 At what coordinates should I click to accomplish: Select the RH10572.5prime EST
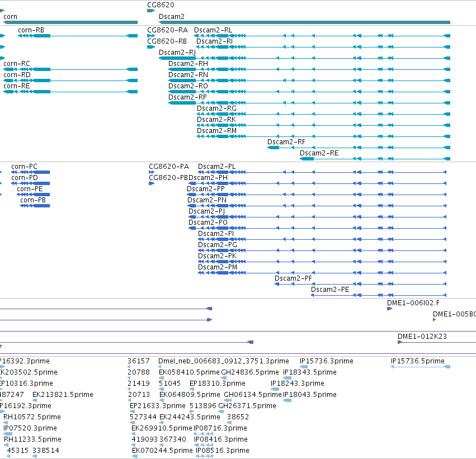tap(6, 423)
